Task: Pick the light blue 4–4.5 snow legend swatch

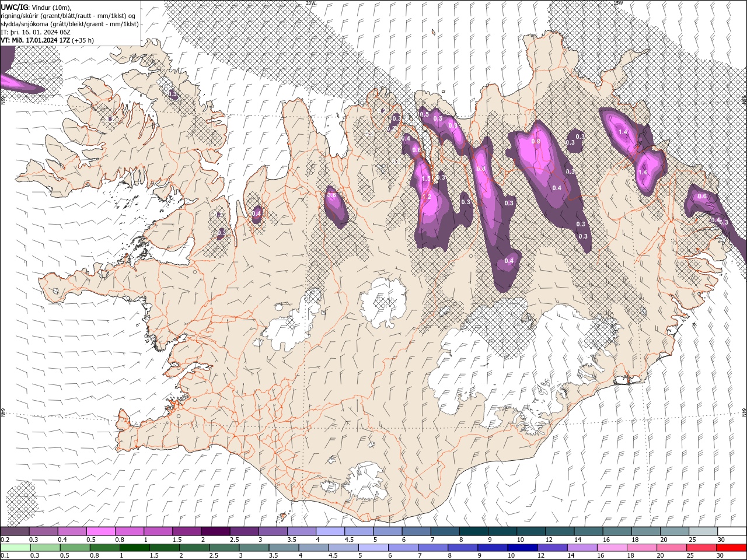Action: [330, 531]
